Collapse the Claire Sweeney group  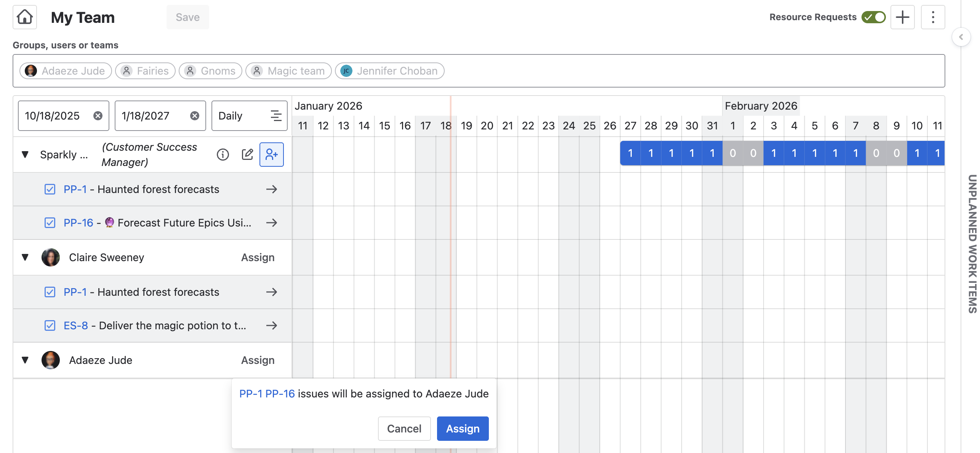coord(25,257)
